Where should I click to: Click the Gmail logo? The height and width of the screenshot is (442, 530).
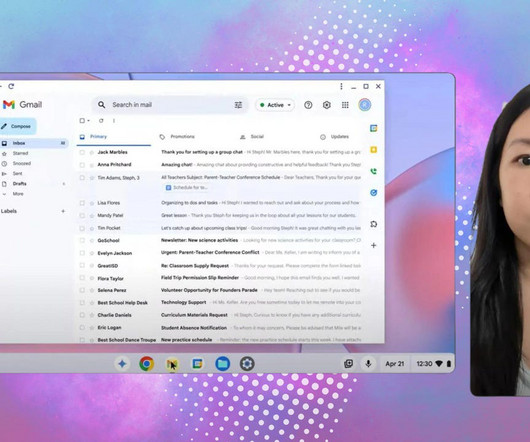click(22, 105)
